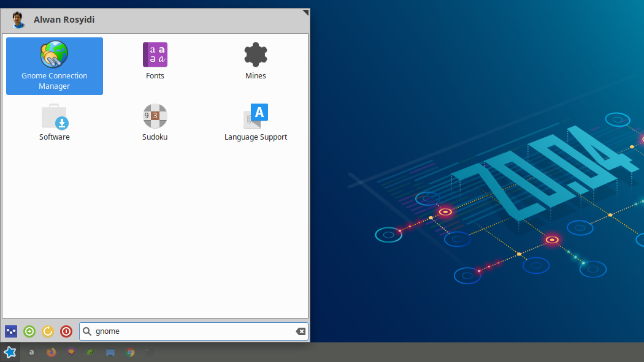Click the user name Alwan Rosyidi

(x=64, y=19)
